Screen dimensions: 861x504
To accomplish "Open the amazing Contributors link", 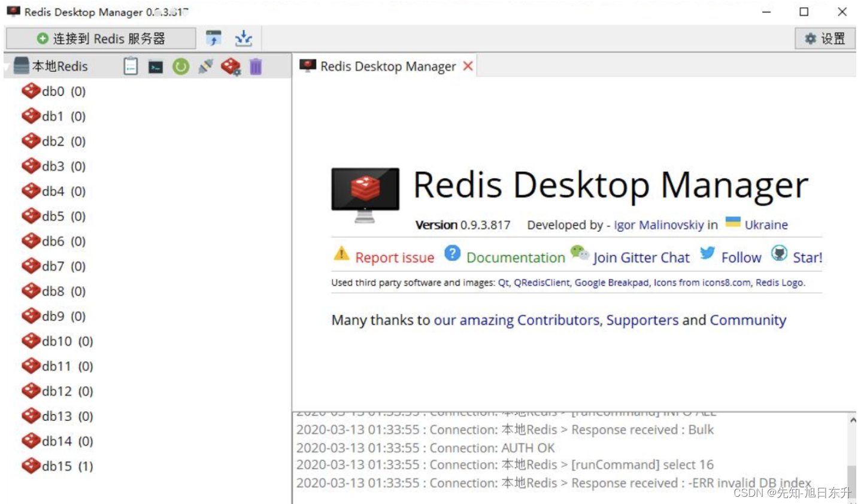I will (516, 320).
